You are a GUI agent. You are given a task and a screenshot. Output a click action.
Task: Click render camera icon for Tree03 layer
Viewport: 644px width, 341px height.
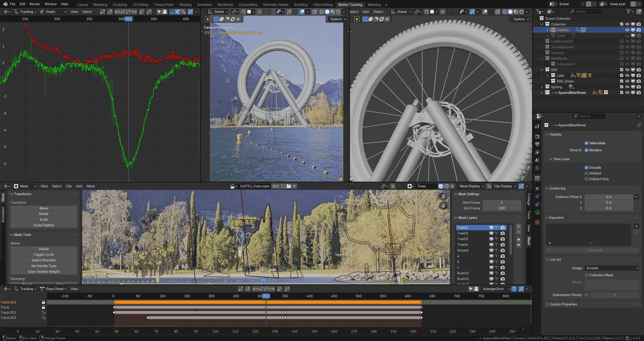[x=503, y=239]
